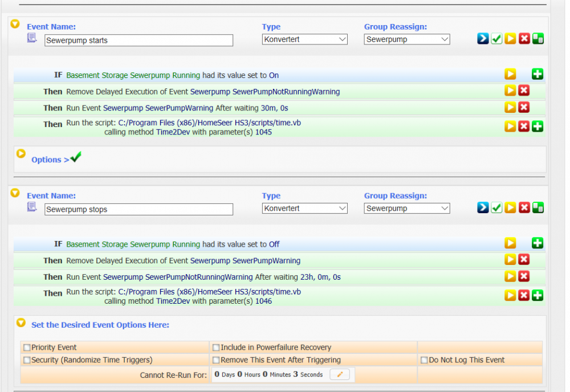Screen dimensions: 570x392
Task: Delete the "Sewerpump stops" event using its header red X
Action: [524, 208]
